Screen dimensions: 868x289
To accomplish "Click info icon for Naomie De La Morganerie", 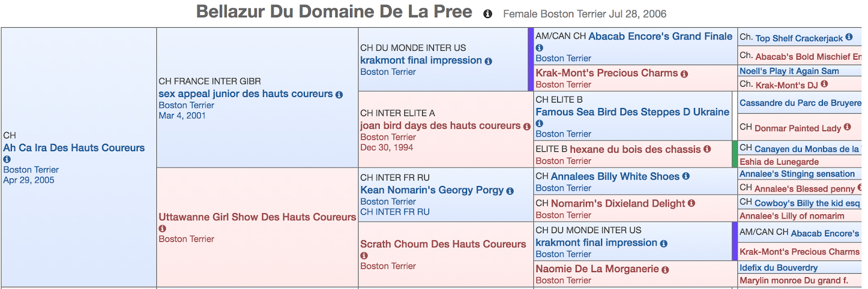I will pyautogui.click(x=665, y=269).
